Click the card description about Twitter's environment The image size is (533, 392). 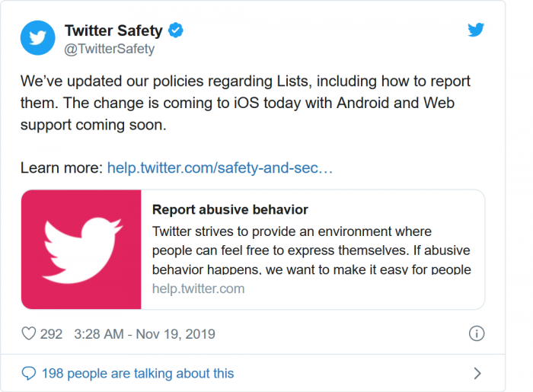[311, 250]
